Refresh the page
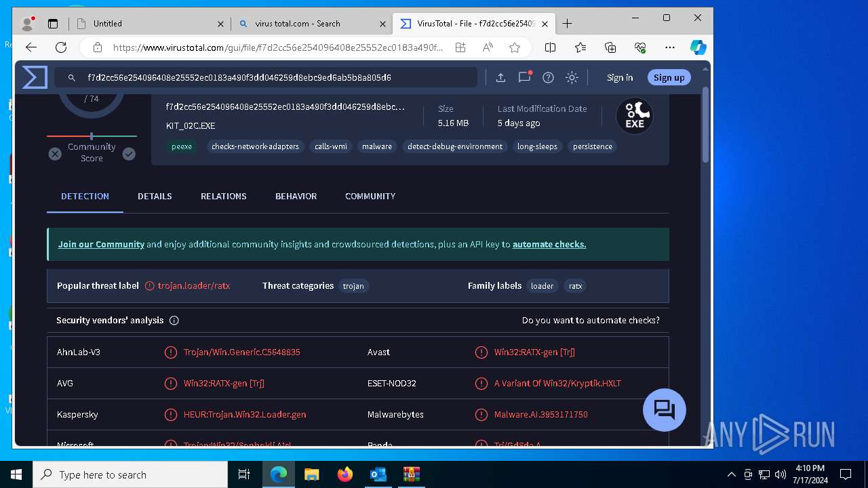This screenshot has width=868, height=488. (61, 47)
